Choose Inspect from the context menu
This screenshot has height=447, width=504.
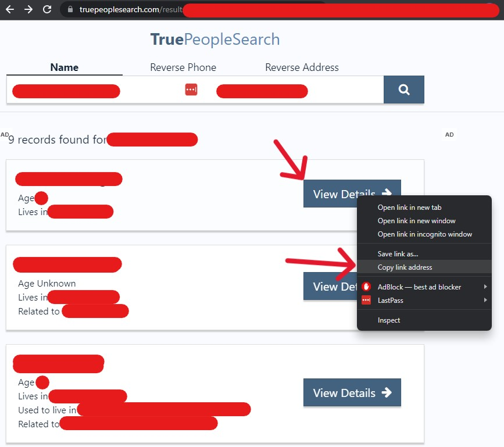[x=424, y=320]
